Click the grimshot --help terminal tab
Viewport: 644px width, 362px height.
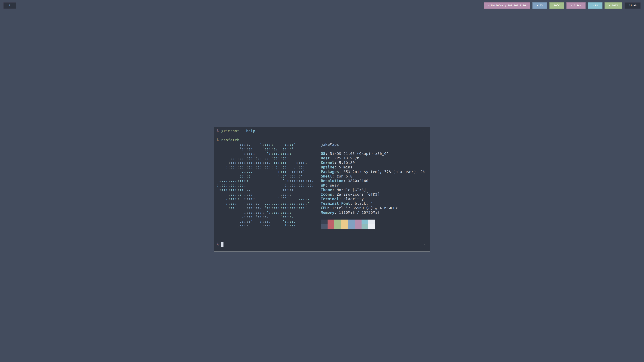[237, 131]
